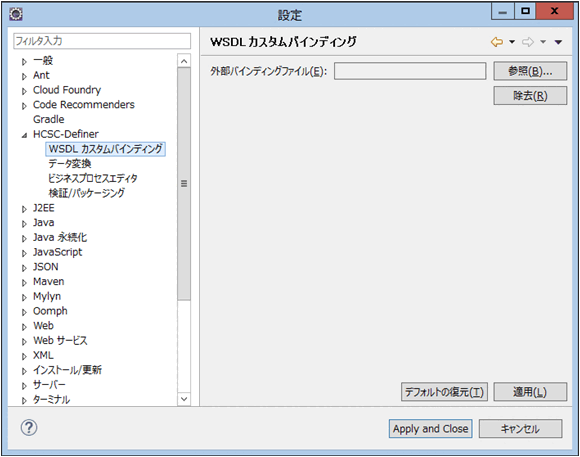Expand the Java tree node
Image resolution: width=580 pixels, height=457 pixels.
[x=24, y=224]
